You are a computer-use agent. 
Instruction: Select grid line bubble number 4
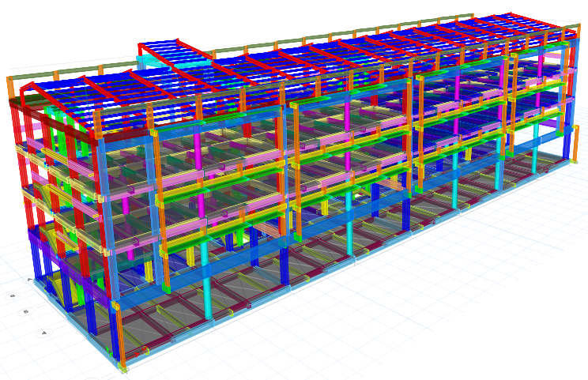(43, 333)
